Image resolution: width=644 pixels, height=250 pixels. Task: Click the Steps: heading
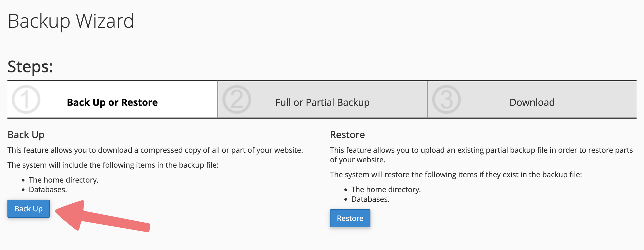(30, 66)
